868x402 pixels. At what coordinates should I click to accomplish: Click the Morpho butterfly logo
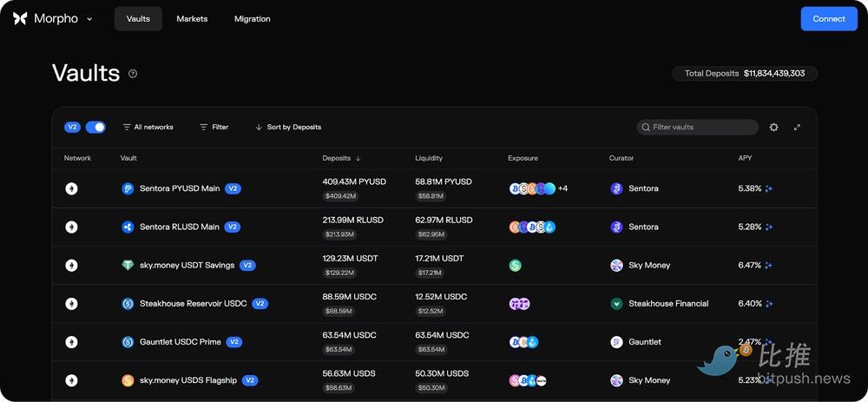click(x=20, y=19)
